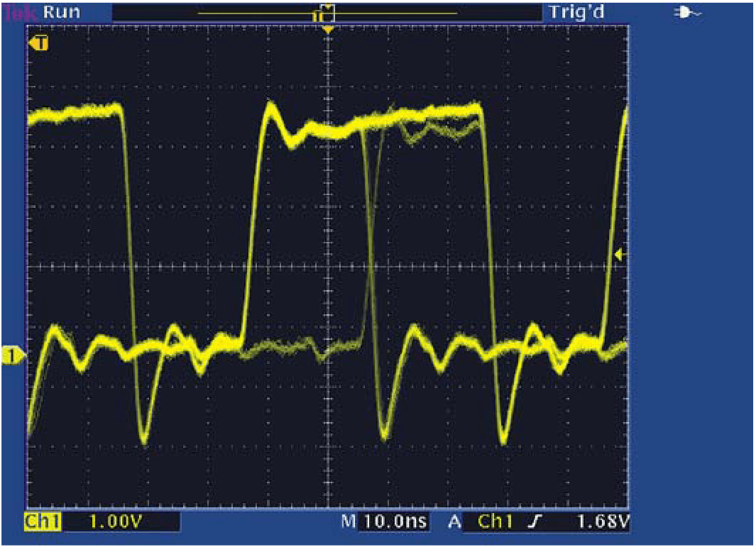Toggle the Trig'd trigger status indicator
Viewport: 756px width, 547px height.
pos(575,11)
